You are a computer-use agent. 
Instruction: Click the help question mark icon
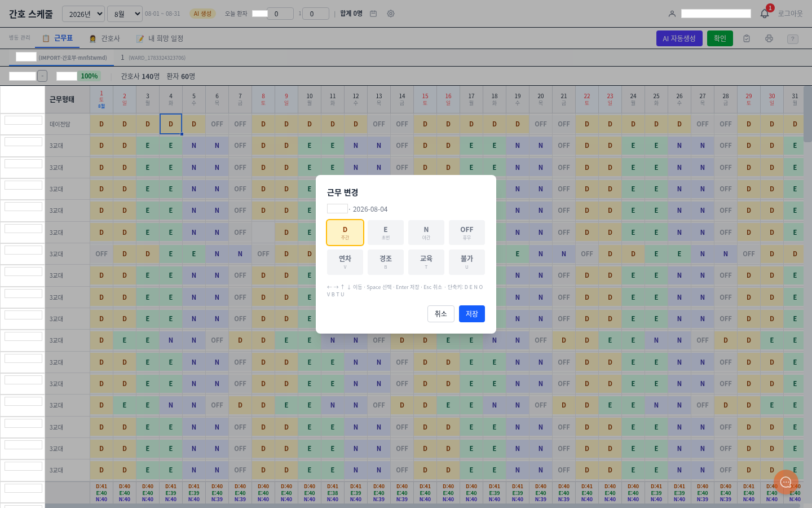(793, 39)
